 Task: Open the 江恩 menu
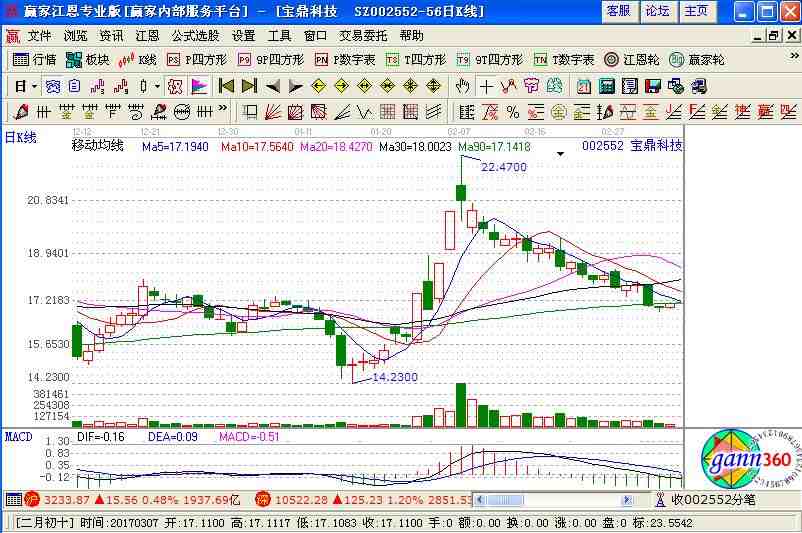coord(147,36)
